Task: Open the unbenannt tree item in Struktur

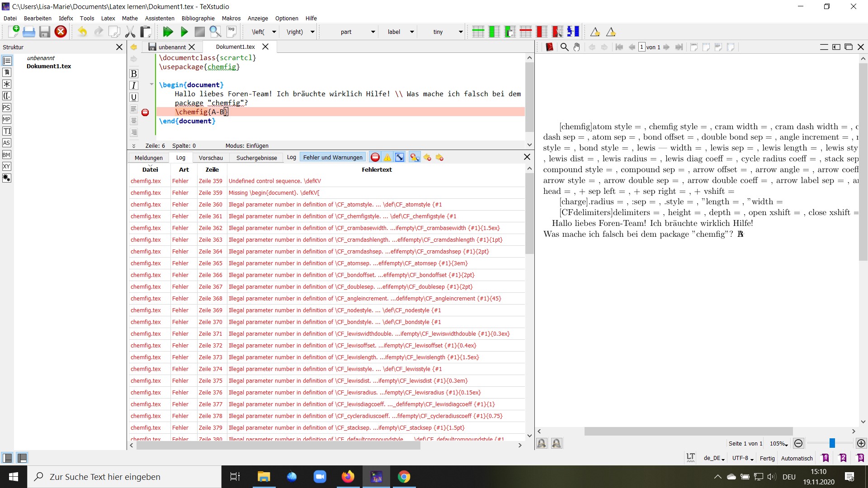Action: tap(41, 58)
